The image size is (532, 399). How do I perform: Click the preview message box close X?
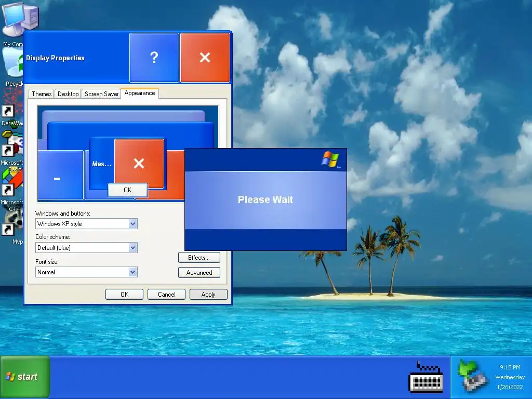pos(139,164)
